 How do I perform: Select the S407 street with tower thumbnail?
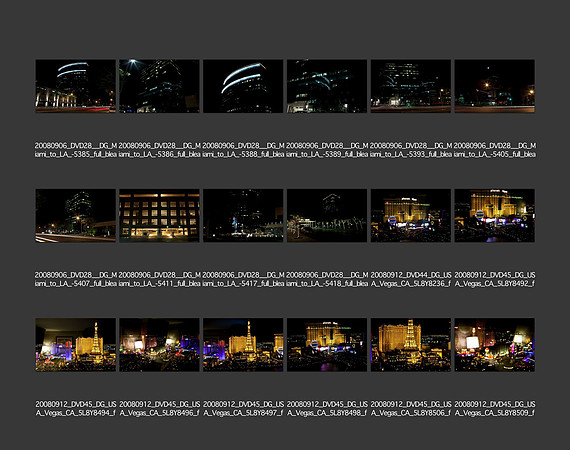[x=76, y=216]
